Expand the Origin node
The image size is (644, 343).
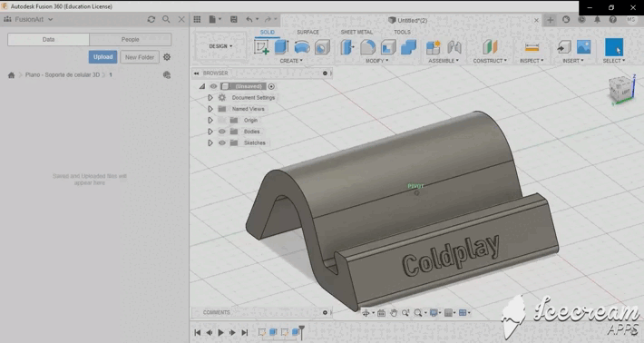(x=210, y=121)
